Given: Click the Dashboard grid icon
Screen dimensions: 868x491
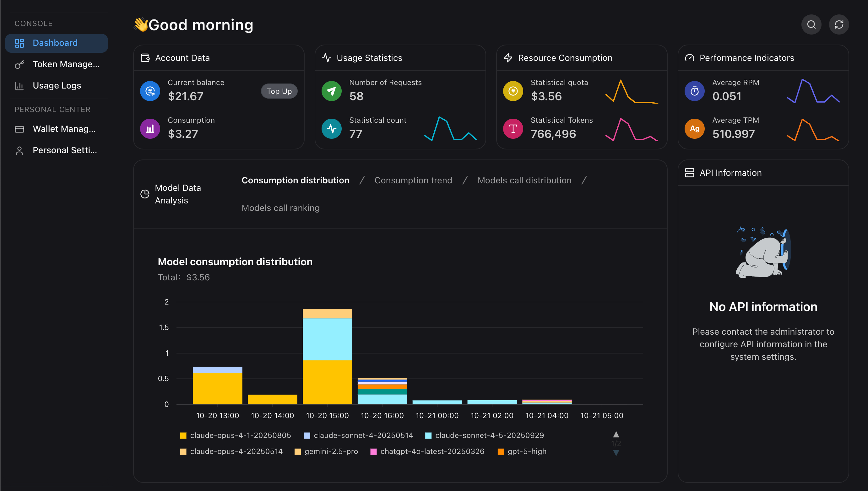Looking at the screenshot, I should 19,43.
